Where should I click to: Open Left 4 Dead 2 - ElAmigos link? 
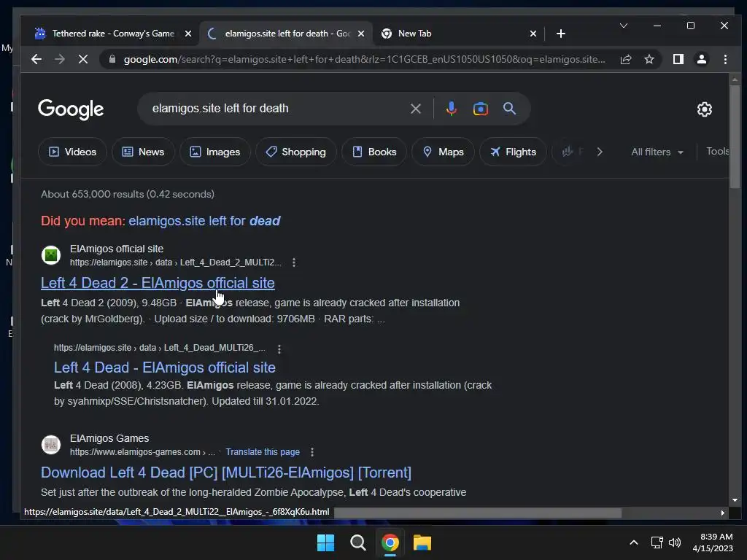pos(158,283)
